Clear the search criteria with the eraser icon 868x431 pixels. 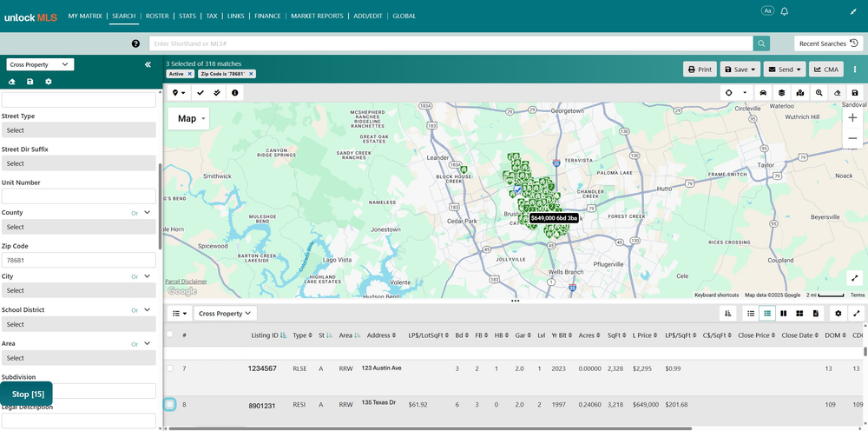tap(12, 82)
